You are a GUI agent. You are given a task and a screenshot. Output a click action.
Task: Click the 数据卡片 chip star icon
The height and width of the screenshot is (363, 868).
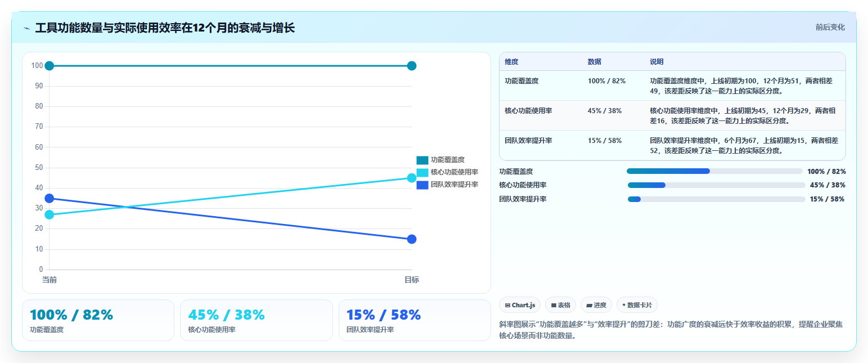point(624,305)
